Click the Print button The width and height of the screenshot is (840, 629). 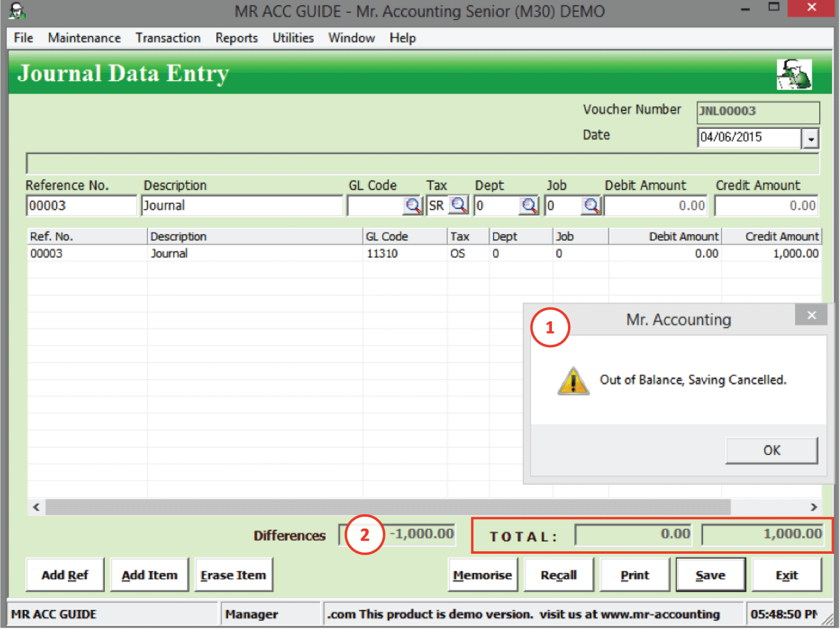(635, 575)
